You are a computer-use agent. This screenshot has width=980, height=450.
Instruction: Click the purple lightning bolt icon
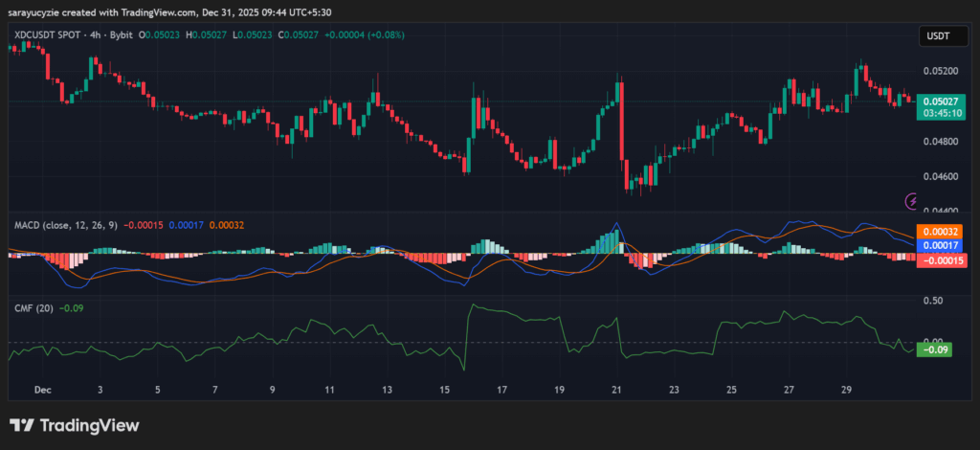(912, 201)
